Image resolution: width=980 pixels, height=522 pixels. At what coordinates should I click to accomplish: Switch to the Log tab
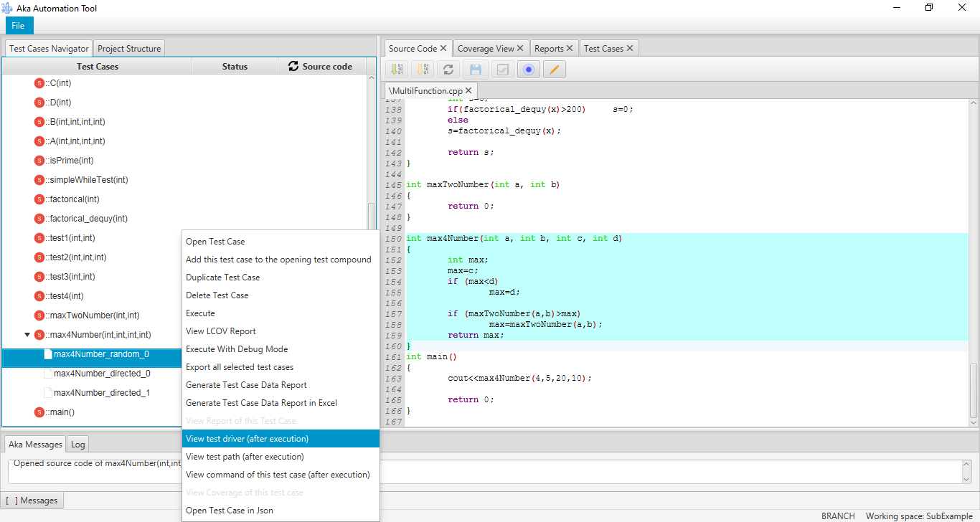point(78,445)
